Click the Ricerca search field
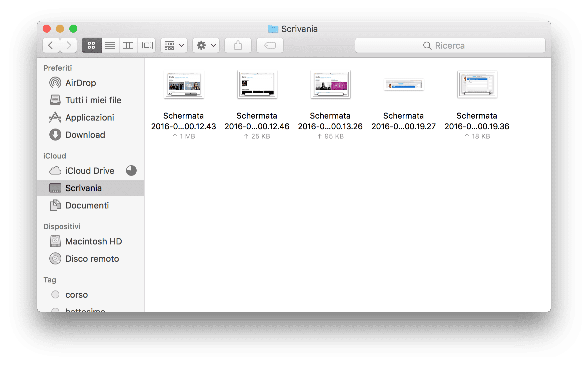Viewport: 588px width, 365px height. (450, 46)
